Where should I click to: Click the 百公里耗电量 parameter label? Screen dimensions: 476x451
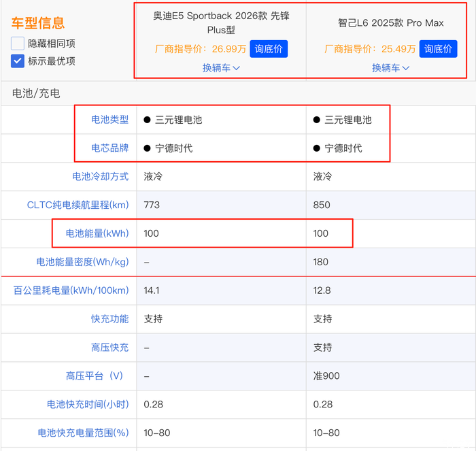(71, 290)
